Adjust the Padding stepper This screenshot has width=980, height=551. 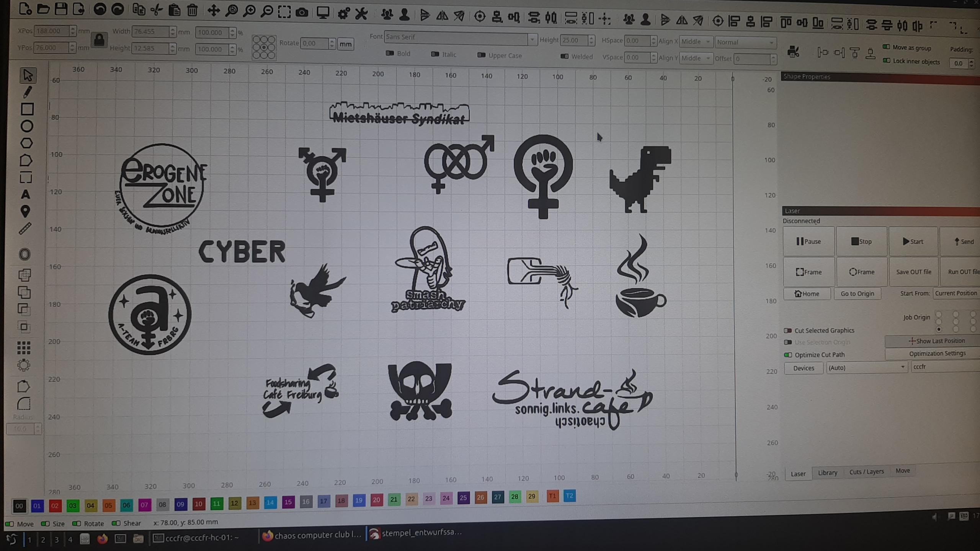(x=972, y=64)
